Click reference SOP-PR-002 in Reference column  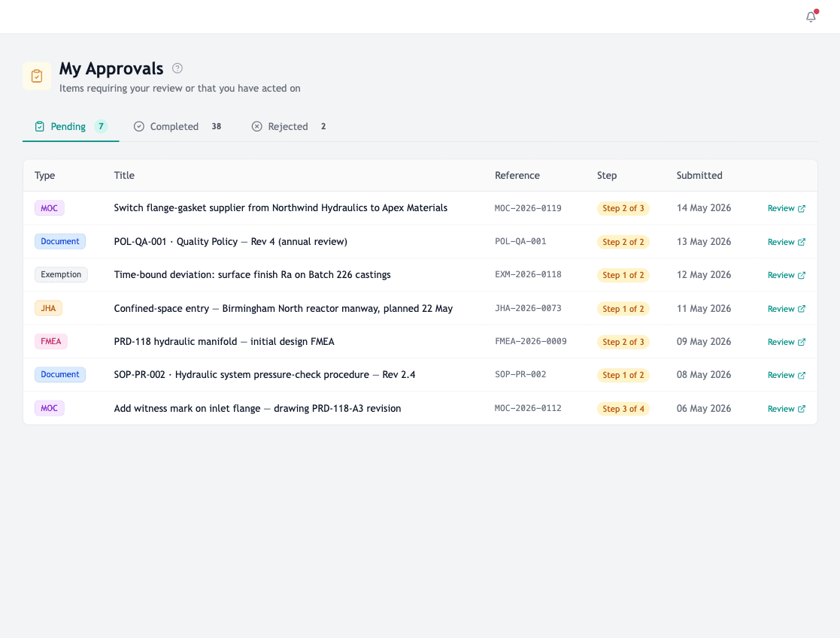(x=520, y=375)
